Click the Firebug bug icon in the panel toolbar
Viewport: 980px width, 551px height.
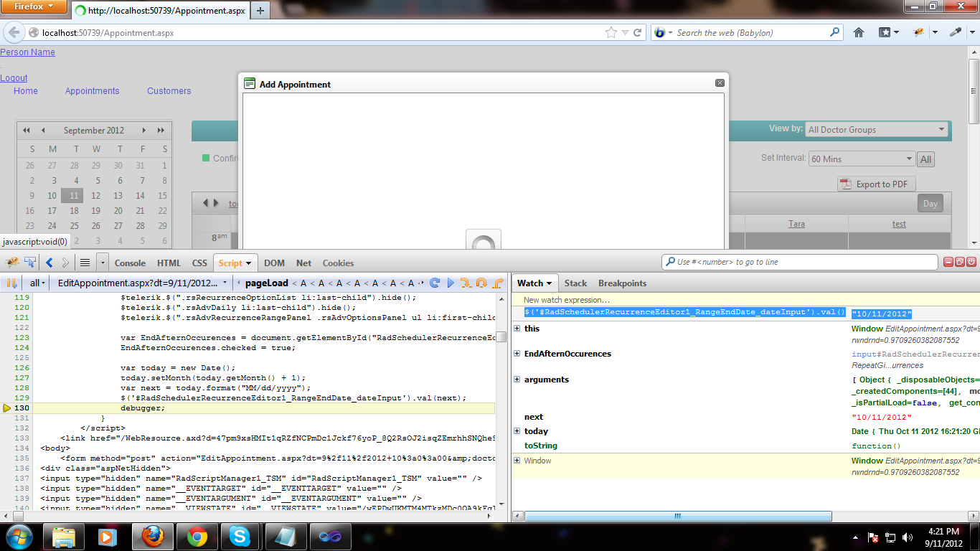[x=12, y=263]
